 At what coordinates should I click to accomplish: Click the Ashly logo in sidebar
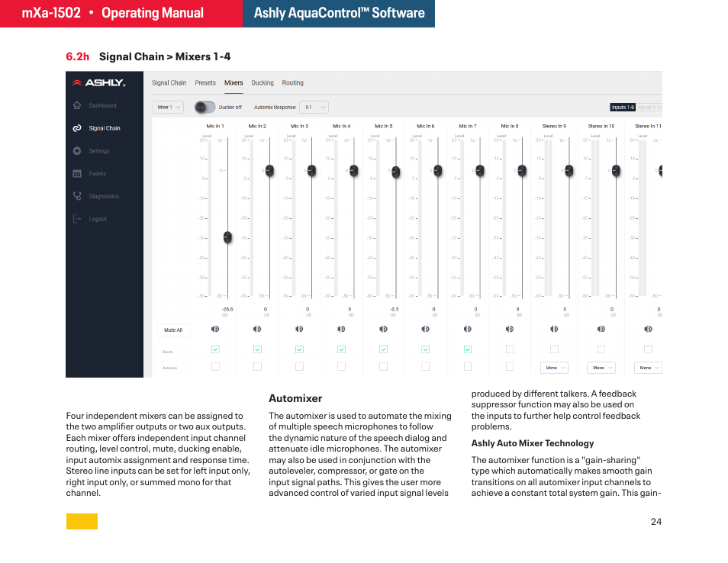(99, 82)
